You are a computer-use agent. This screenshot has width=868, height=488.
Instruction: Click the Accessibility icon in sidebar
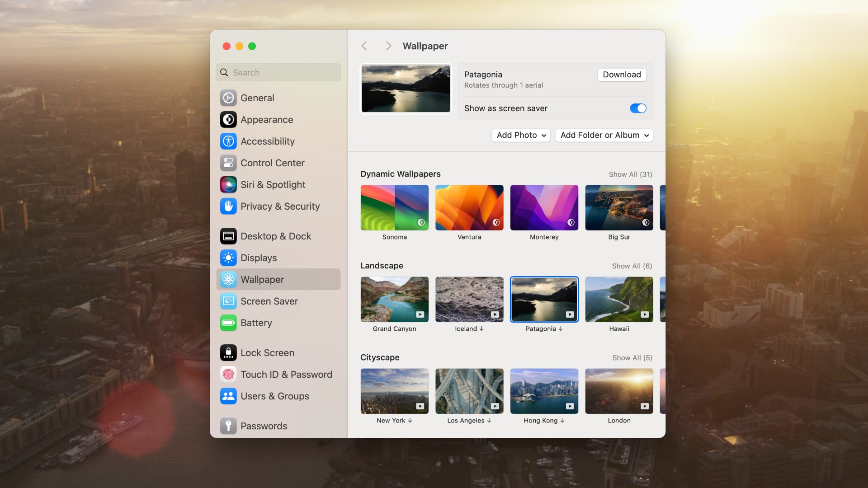point(228,141)
